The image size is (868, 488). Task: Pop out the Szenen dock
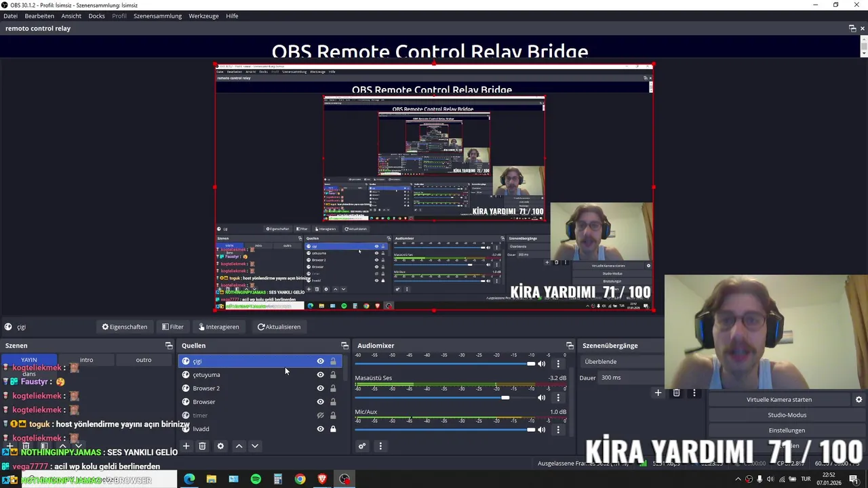(x=169, y=346)
